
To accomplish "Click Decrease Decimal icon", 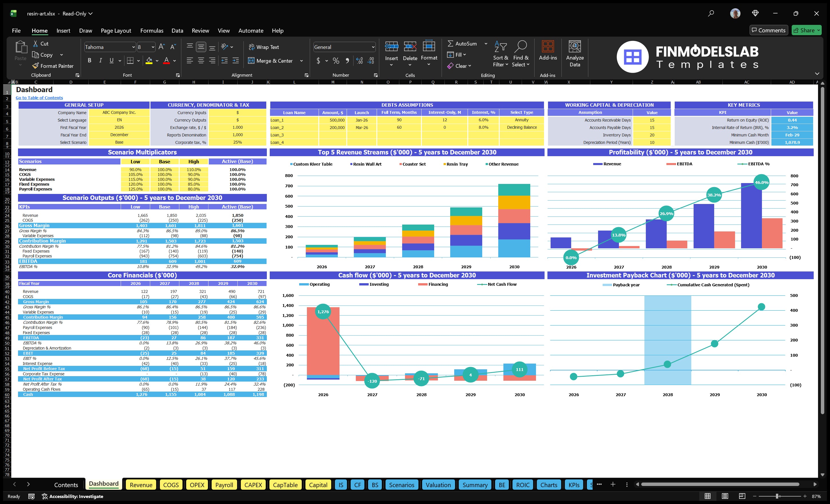I will point(371,61).
